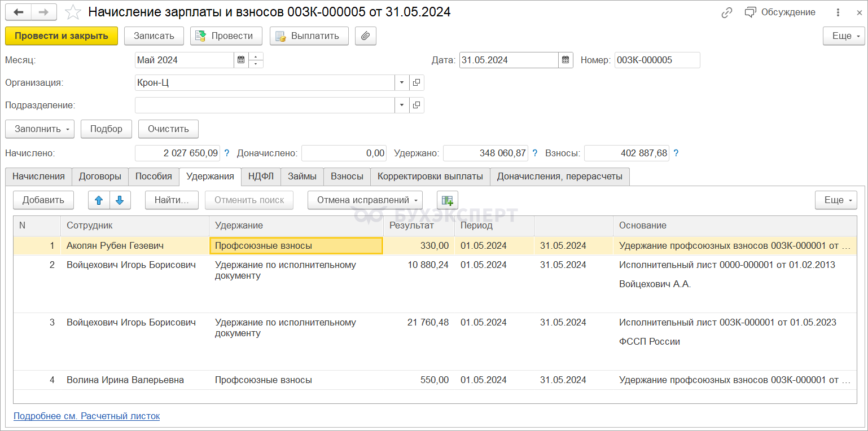This screenshot has height=431, width=868.
Task: Open the Взносы tab
Action: [x=347, y=177]
